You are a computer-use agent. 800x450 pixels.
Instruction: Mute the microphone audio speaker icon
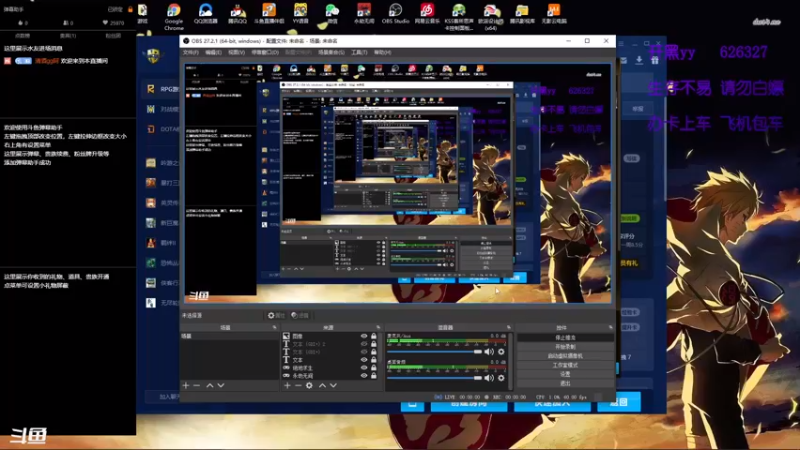pos(489,352)
